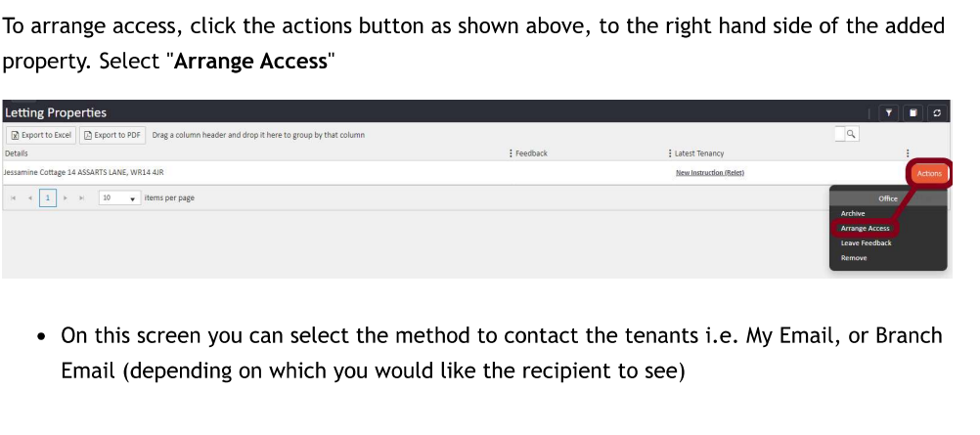This screenshot has width=980, height=435.
Task: Open the New Instruction (Relet) link
Action: (709, 173)
